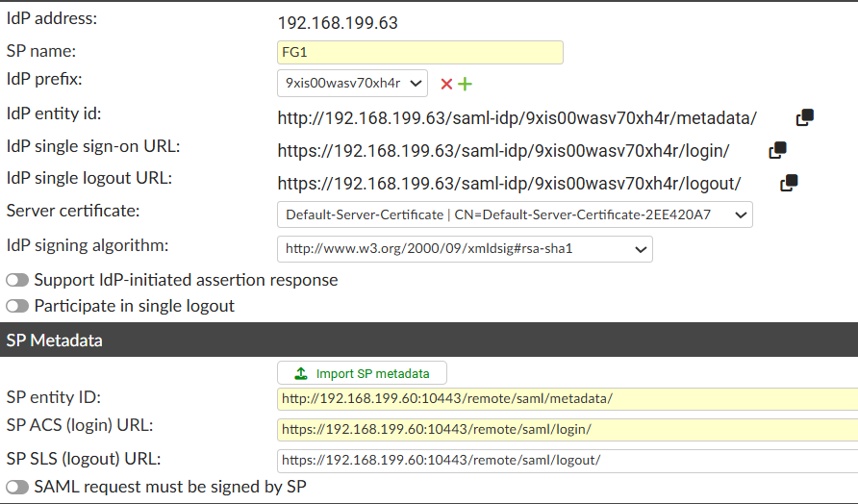Enable Support IdP-initiated assertion response
The height and width of the screenshot is (504, 858).
coord(17,280)
